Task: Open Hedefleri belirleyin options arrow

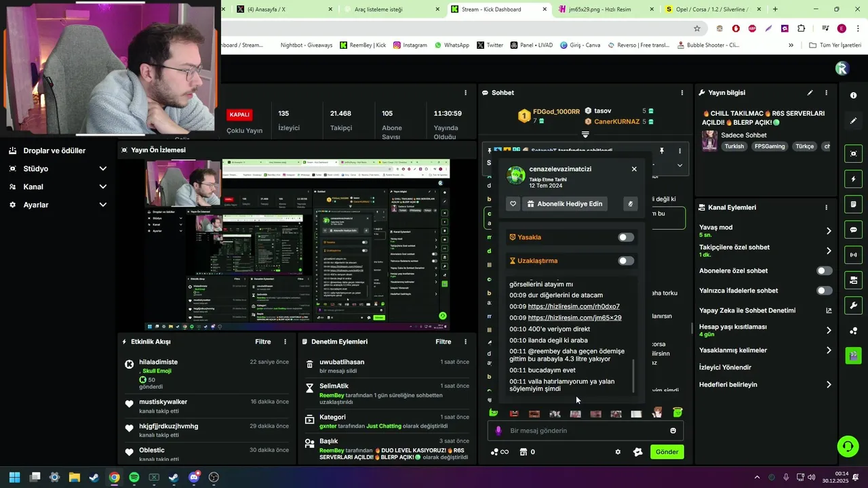Action: click(x=829, y=385)
